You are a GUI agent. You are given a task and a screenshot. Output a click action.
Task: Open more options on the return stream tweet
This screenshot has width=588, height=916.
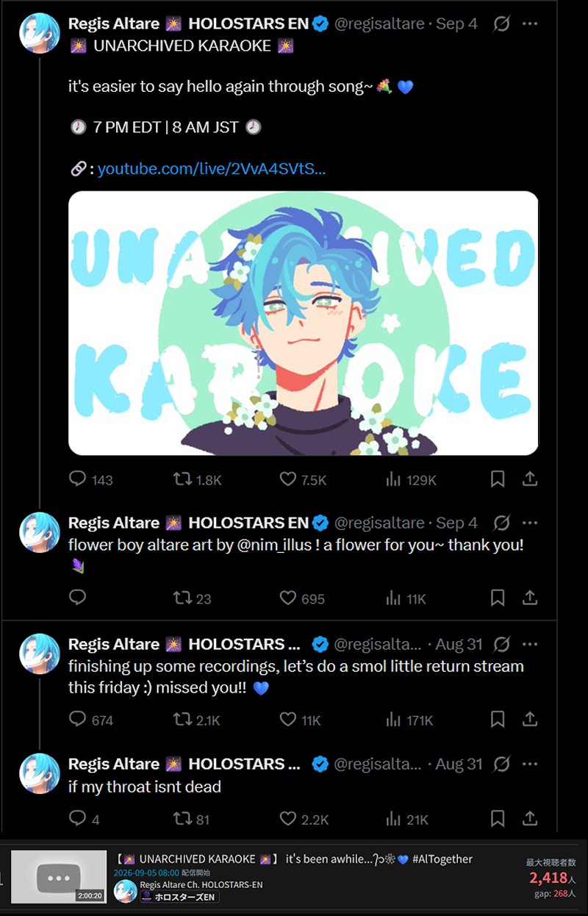(x=530, y=644)
